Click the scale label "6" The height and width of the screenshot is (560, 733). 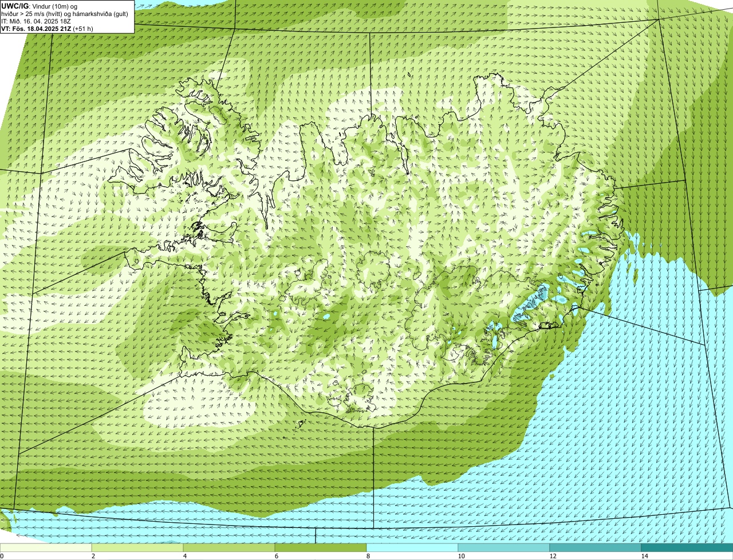[x=276, y=556]
